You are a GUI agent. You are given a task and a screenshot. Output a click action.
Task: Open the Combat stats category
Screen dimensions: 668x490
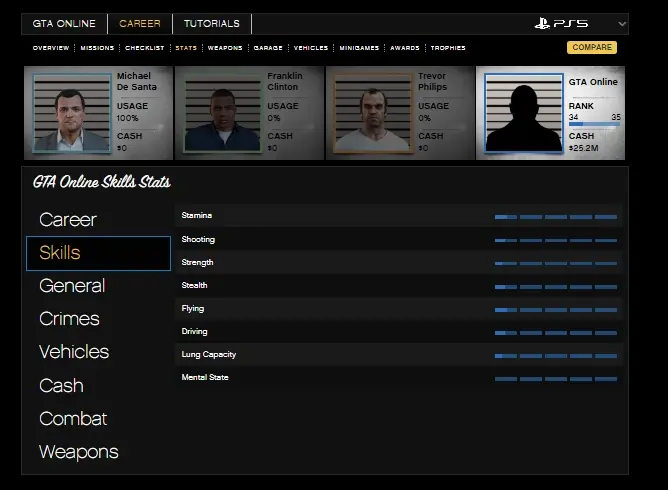[x=73, y=419]
